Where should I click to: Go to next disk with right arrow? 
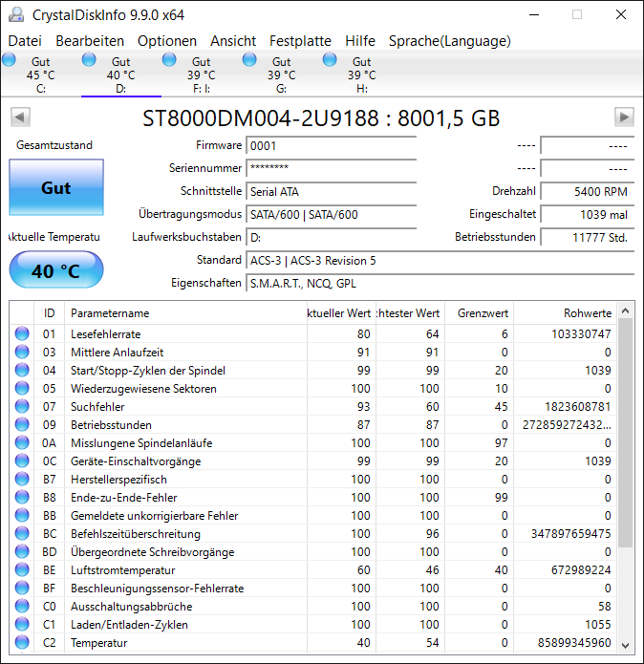624,118
